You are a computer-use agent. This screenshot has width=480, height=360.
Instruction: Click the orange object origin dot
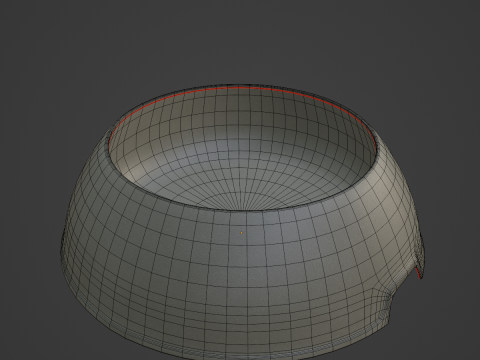(242, 233)
